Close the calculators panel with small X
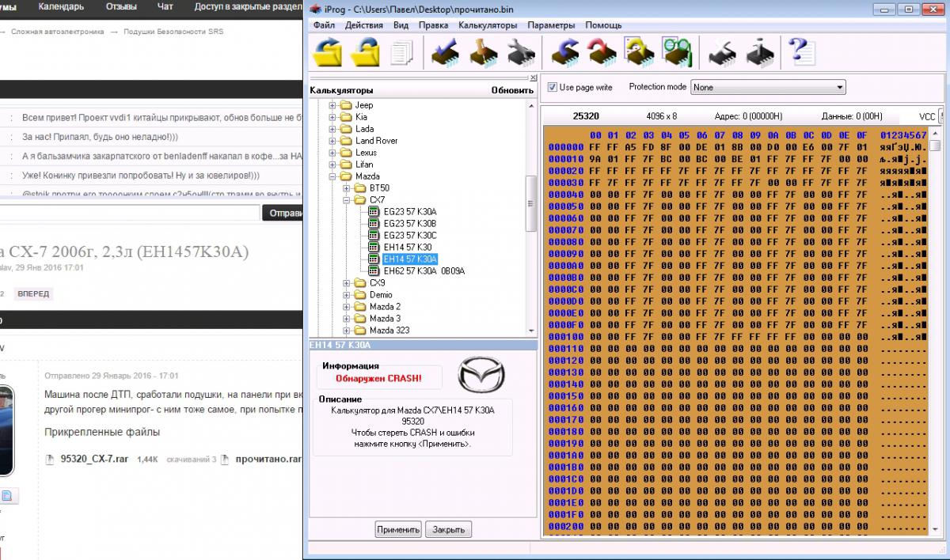The image size is (950, 560). point(534,78)
